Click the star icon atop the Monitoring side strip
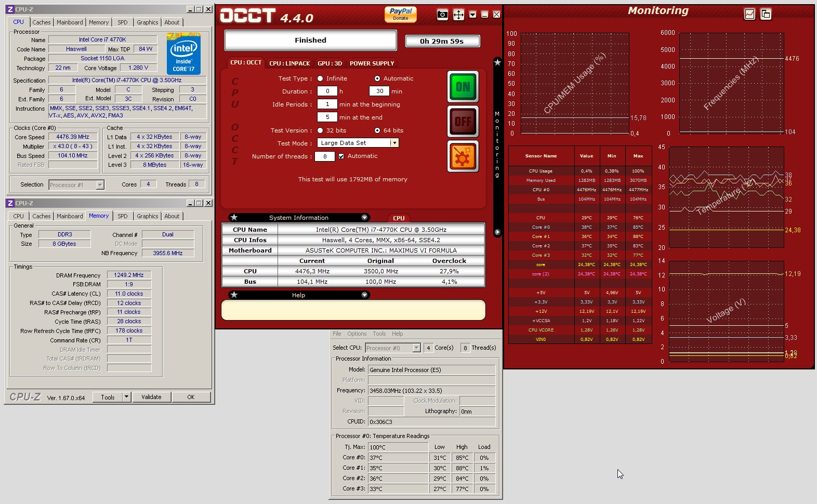Viewport: 817px width, 504px height. pyautogui.click(x=497, y=62)
